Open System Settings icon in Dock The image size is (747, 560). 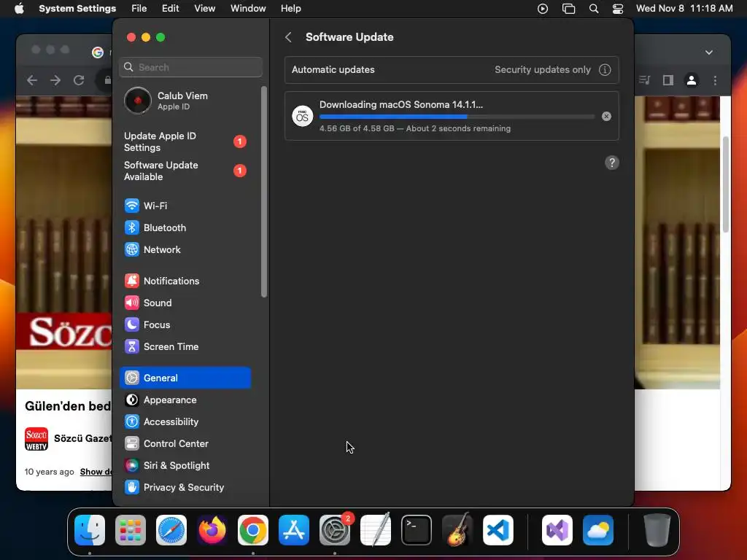coord(335,530)
